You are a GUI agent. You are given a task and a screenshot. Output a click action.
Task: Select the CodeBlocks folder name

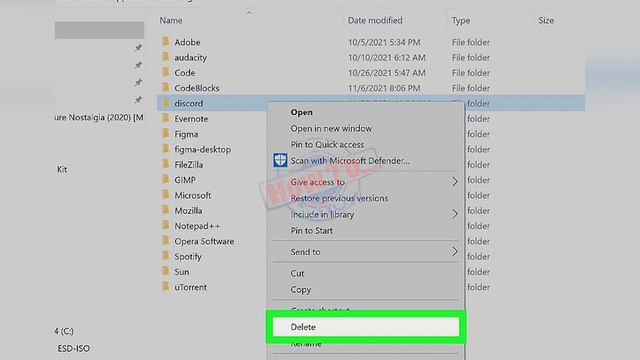(197, 88)
